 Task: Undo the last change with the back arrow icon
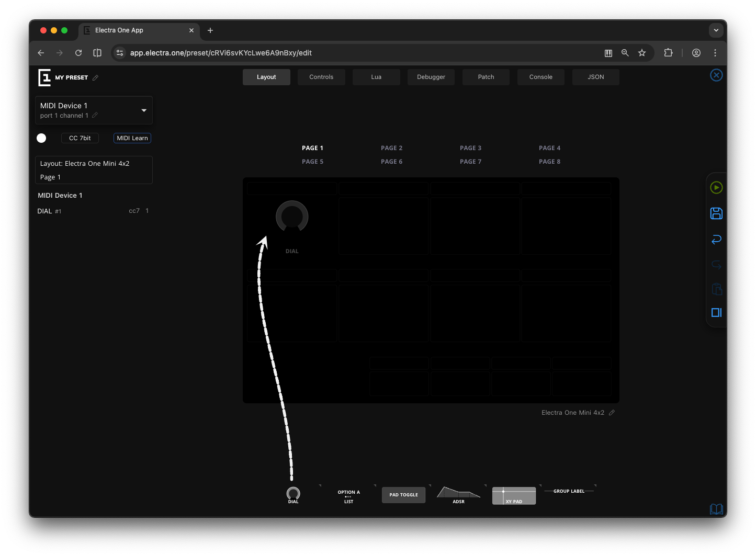(716, 239)
